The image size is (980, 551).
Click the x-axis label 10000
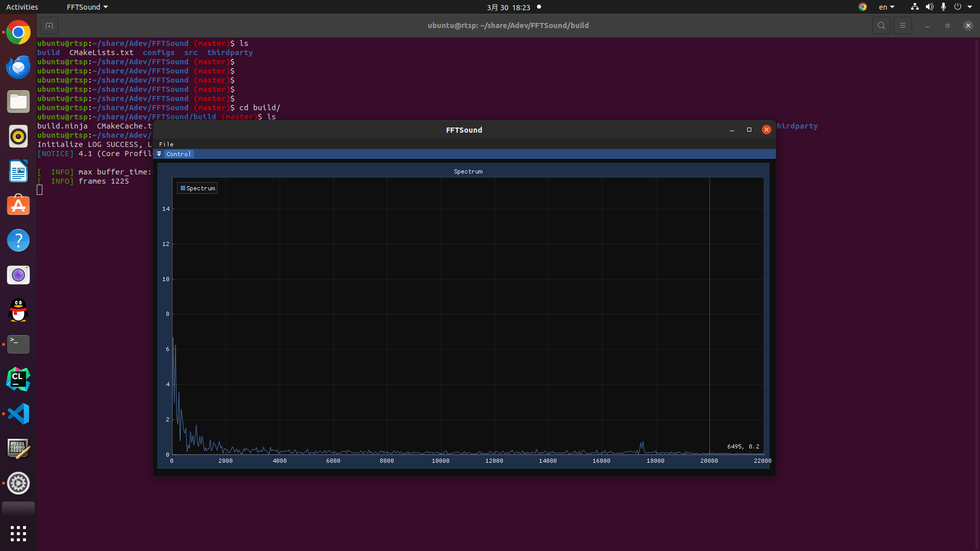[x=440, y=461]
